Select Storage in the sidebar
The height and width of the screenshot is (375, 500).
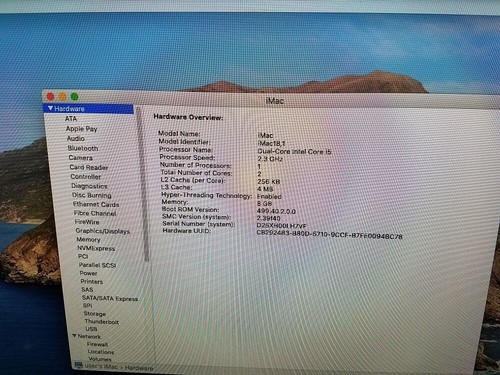(95, 314)
